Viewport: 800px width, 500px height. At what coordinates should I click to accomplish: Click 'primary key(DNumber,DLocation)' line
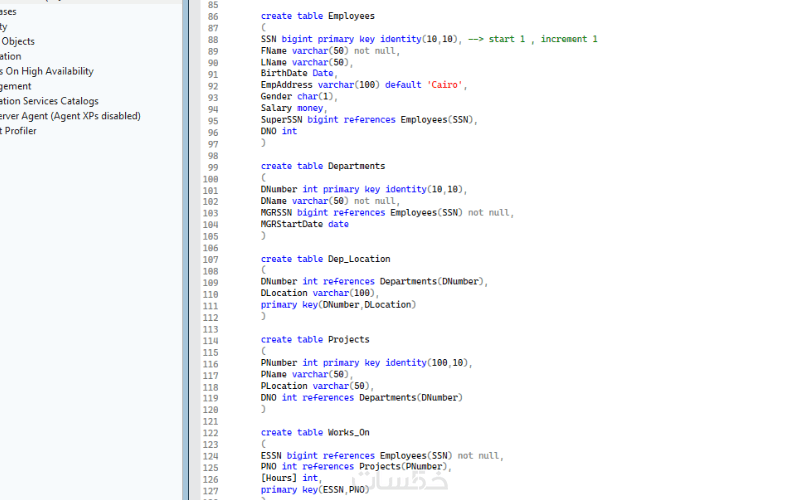pyautogui.click(x=338, y=305)
